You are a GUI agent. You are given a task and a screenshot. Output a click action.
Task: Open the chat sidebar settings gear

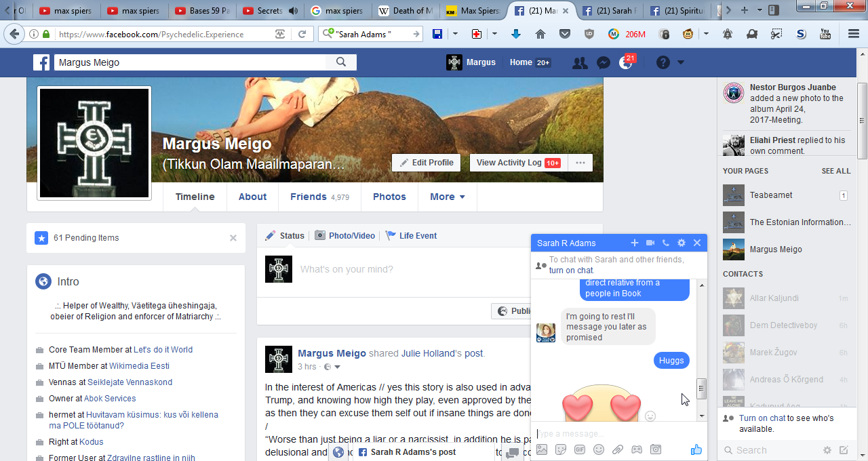[x=827, y=450]
